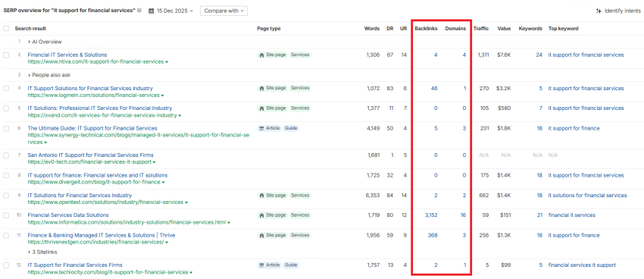Open Financial Services Data Solutions link
Screen dimensions: 644x279
(68, 215)
